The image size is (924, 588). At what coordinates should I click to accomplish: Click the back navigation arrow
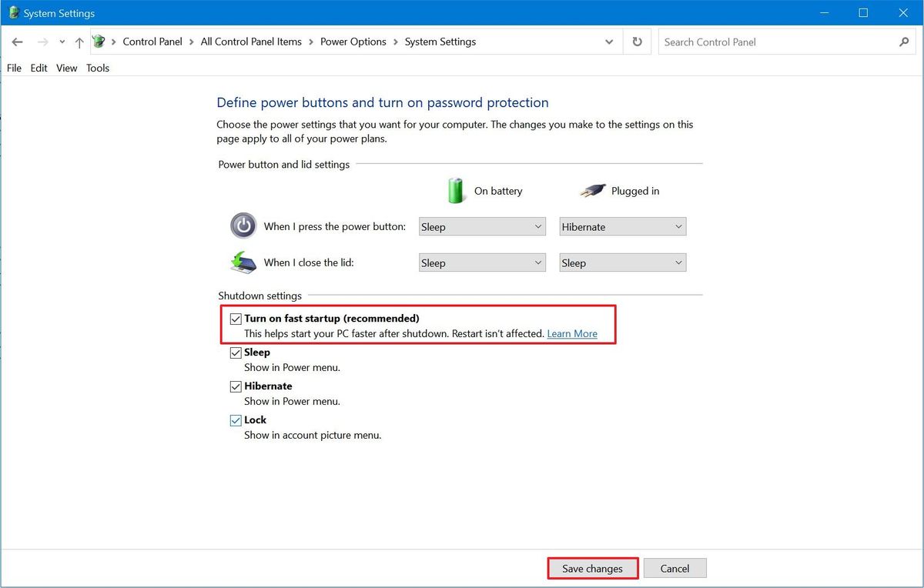(x=17, y=42)
